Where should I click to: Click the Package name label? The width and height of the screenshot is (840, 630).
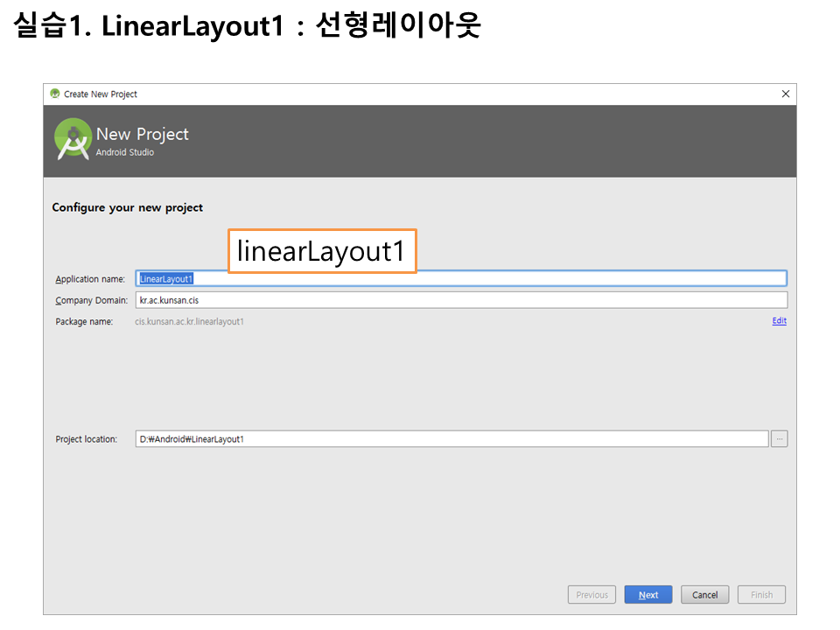coord(84,322)
